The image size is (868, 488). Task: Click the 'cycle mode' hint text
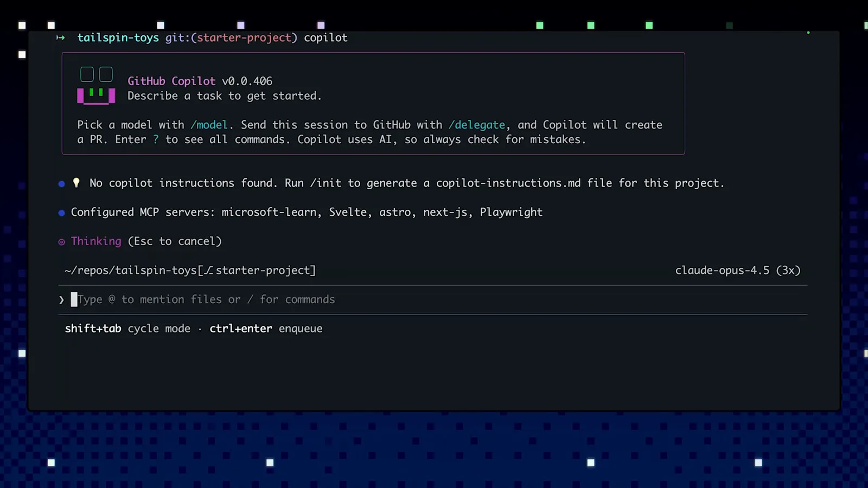click(159, 329)
